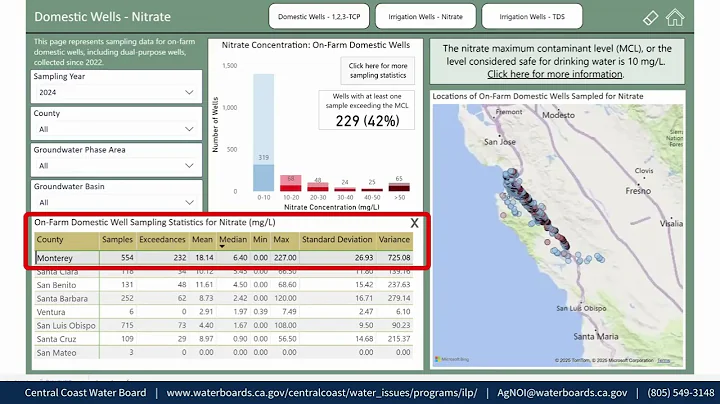The image size is (720, 404).
Task: Click the 20-30 concentration bar
Action: tap(318, 187)
